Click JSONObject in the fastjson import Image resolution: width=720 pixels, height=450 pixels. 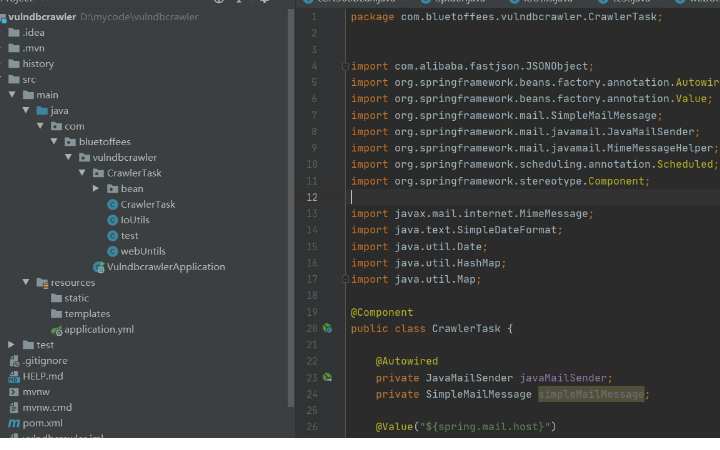[557, 66]
